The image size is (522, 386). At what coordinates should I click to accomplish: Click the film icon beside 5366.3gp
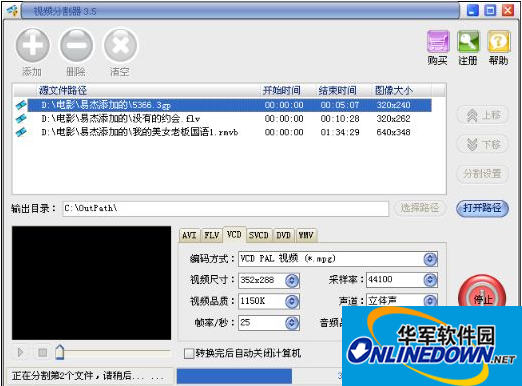(x=21, y=105)
